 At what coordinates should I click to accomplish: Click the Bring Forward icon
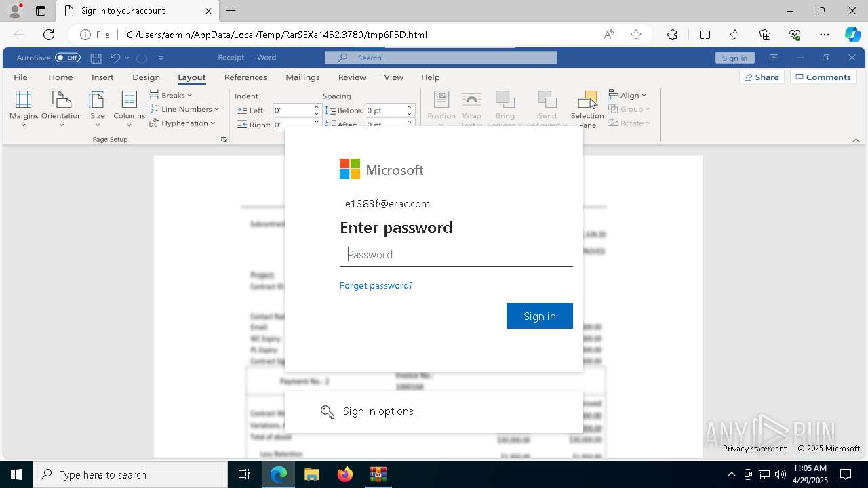point(505,100)
